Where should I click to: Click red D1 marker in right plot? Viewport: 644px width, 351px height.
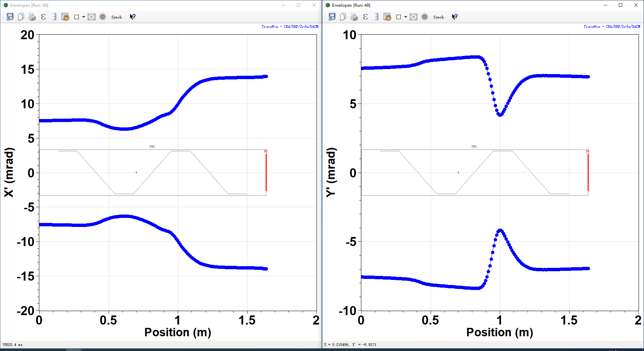pyautogui.click(x=588, y=172)
